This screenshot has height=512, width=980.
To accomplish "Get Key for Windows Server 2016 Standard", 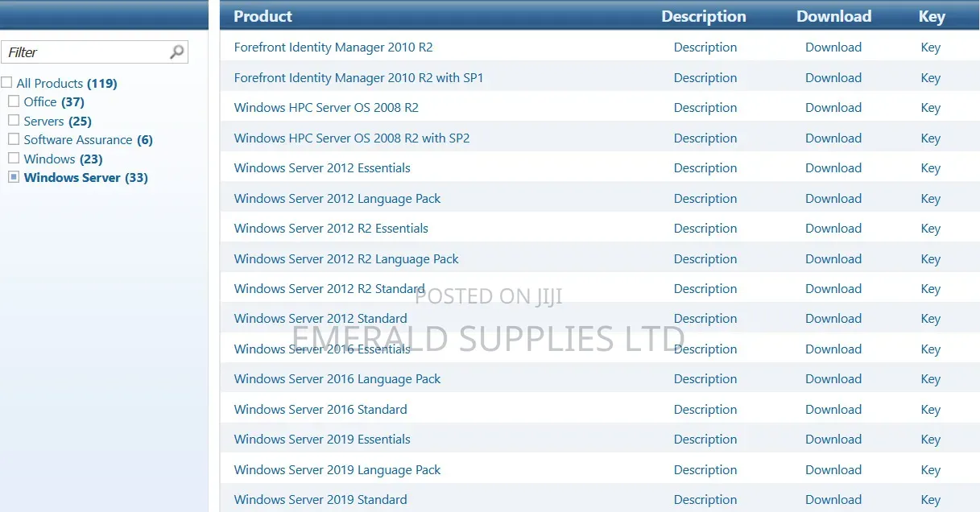I will (931, 410).
